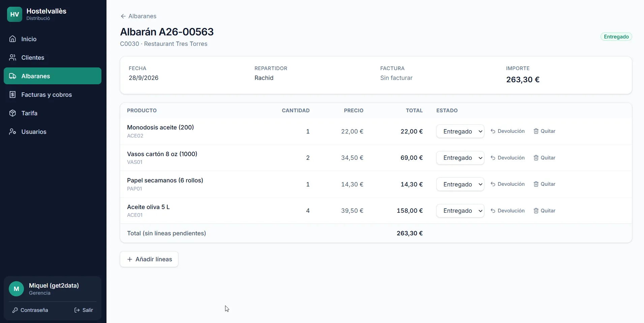Image resolution: width=644 pixels, height=323 pixels.
Task: Open estado dropdown for Monodosis aceite
Action: 460,131
